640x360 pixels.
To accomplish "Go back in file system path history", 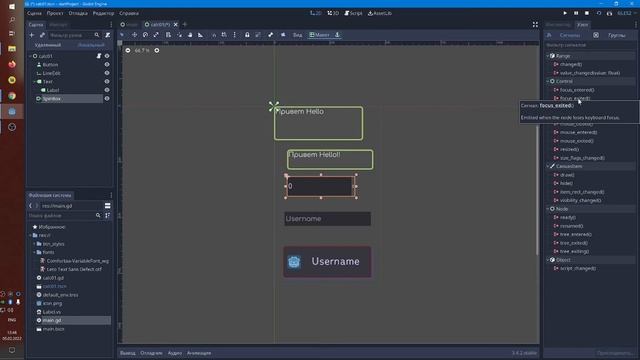I will coord(31,206).
